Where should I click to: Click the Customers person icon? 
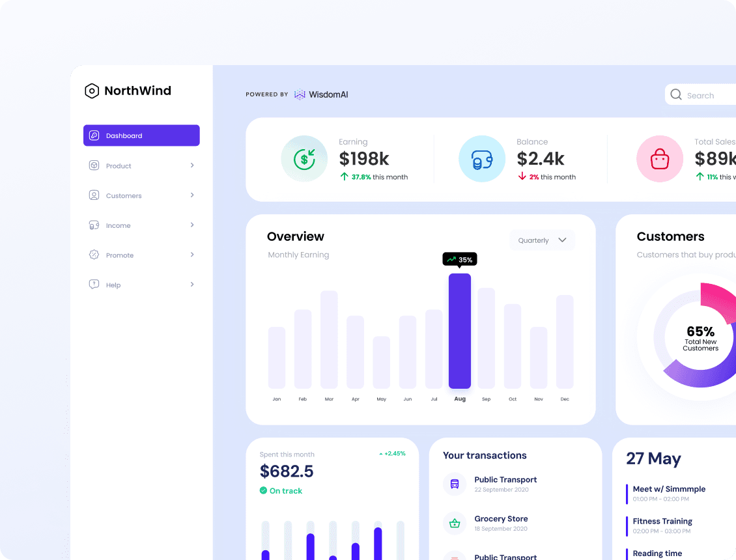(x=94, y=195)
